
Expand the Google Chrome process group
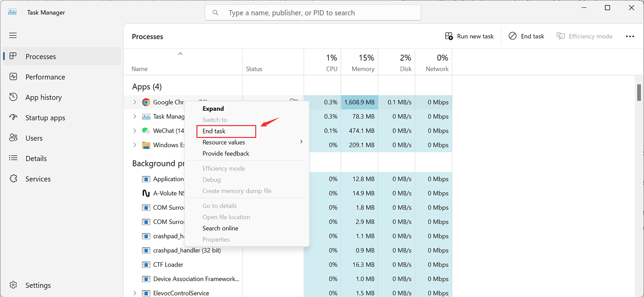[135, 102]
